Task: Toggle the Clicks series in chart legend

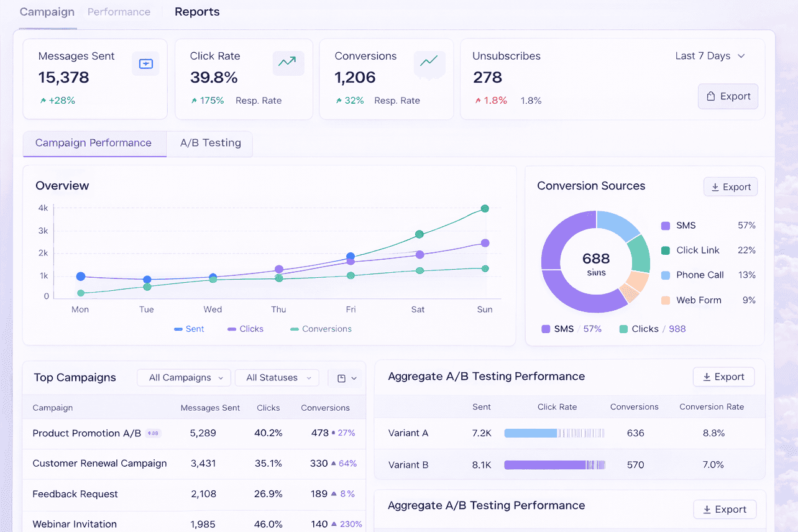Action: pyautogui.click(x=245, y=329)
